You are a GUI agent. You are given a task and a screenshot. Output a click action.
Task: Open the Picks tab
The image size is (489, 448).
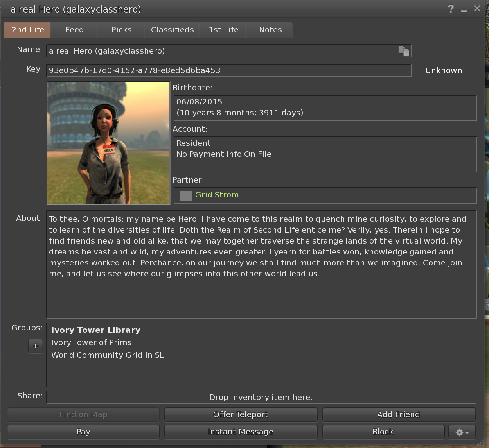121,30
